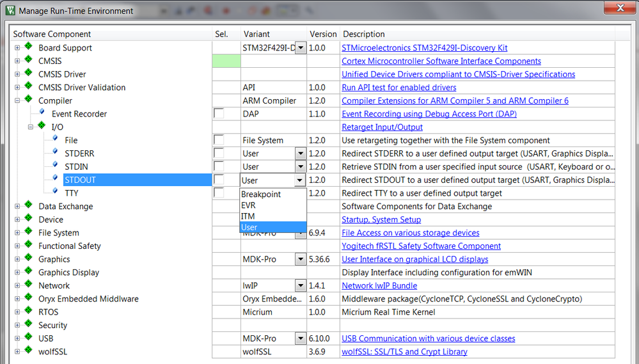Screen dimensions: 639x364
Task: Click the blue component icon beside File
Action: click(55, 138)
